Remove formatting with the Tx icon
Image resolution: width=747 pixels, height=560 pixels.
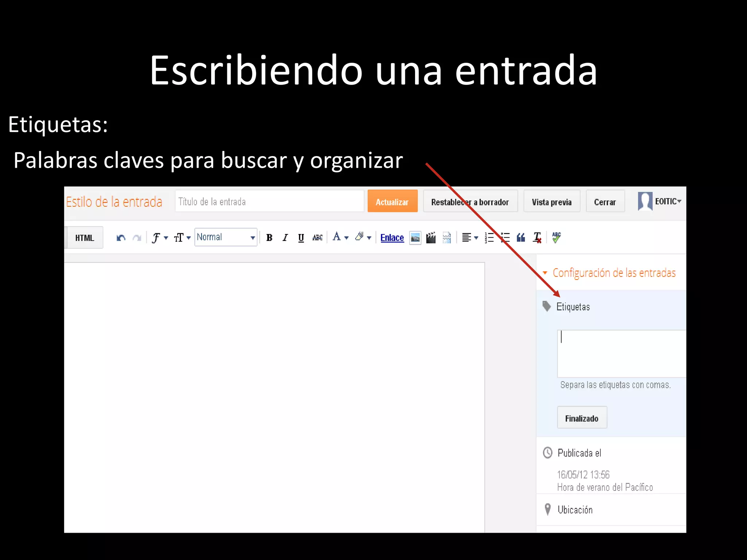click(537, 238)
